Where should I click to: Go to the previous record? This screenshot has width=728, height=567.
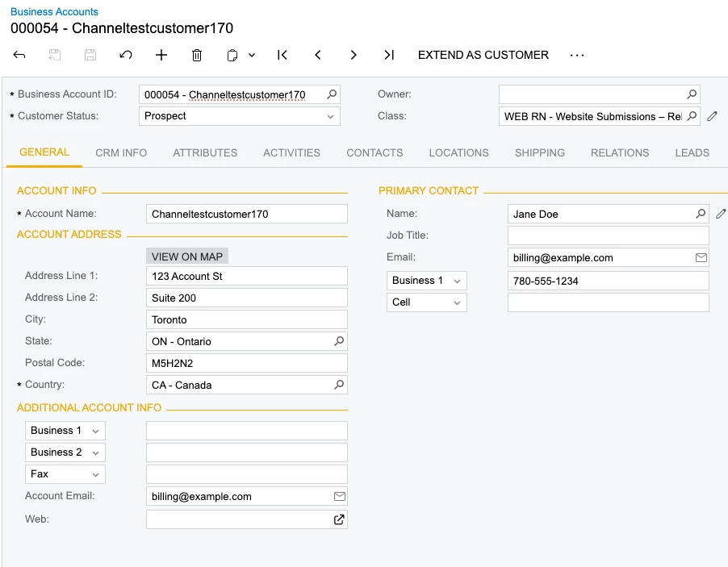pyautogui.click(x=318, y=55)
